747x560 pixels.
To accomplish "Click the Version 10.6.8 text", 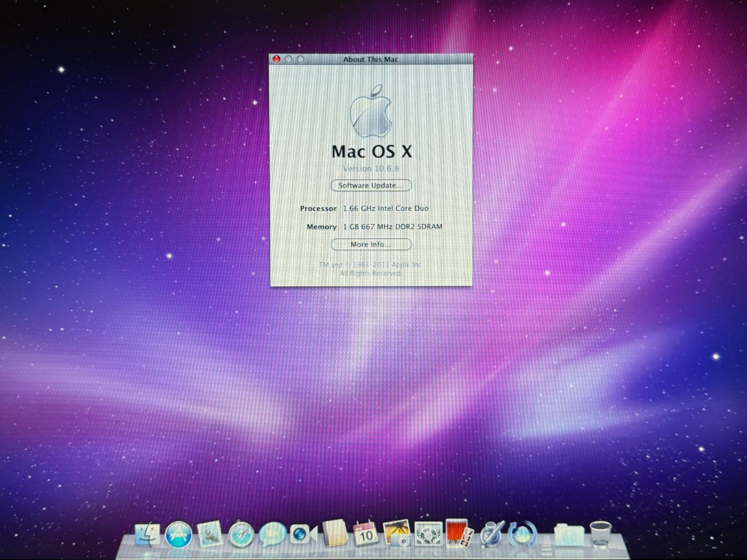I will (x=371, y=169).
